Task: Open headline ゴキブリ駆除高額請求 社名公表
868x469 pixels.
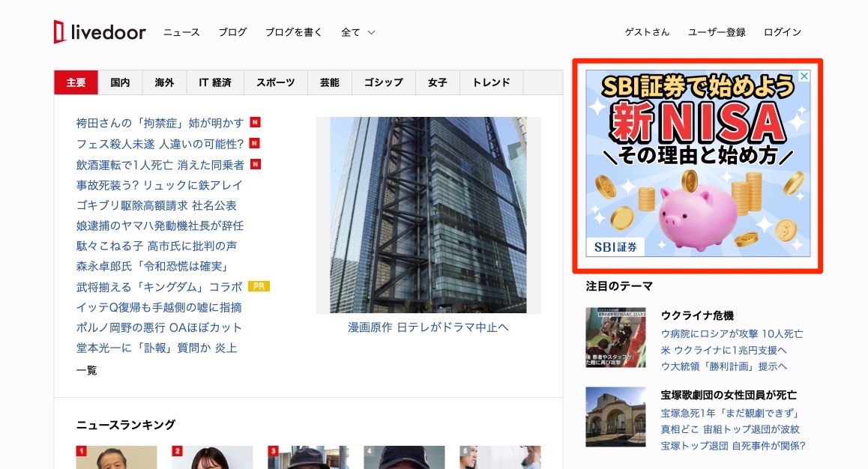Action: click(x=156, y=206)
